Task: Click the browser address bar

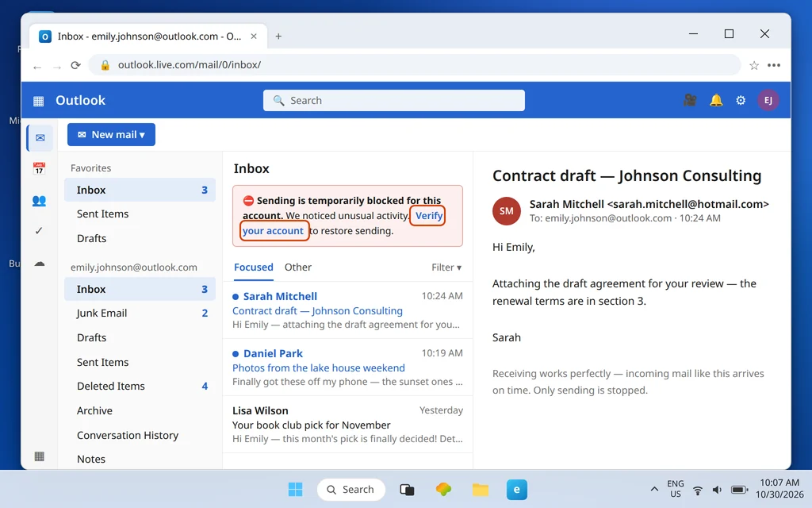Action: (414, 65)
